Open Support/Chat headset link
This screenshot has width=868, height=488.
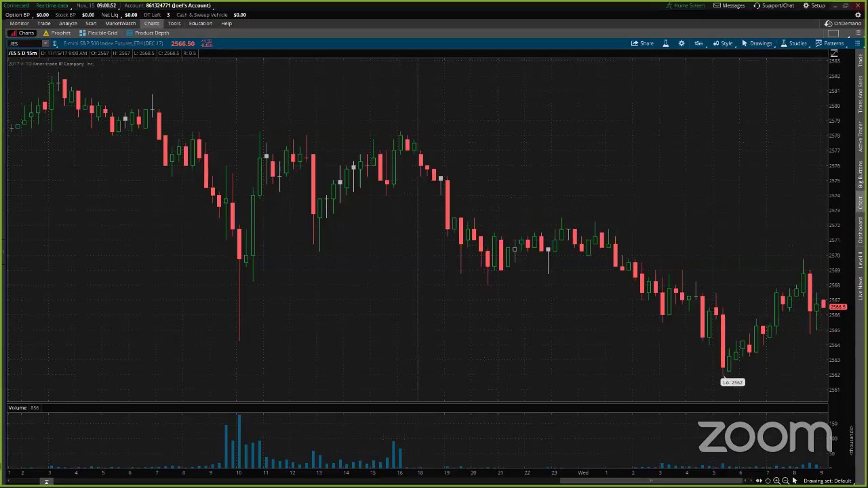tap(774, 5)
